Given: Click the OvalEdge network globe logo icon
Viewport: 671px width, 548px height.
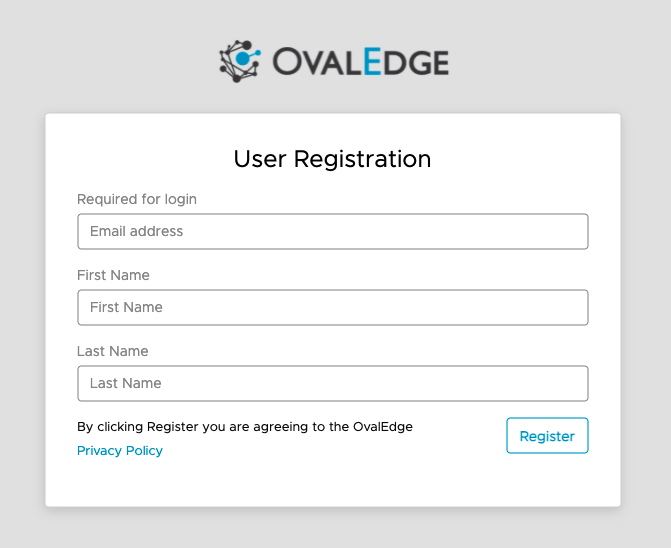Looking at the screenshot, I should pos(240,61).
